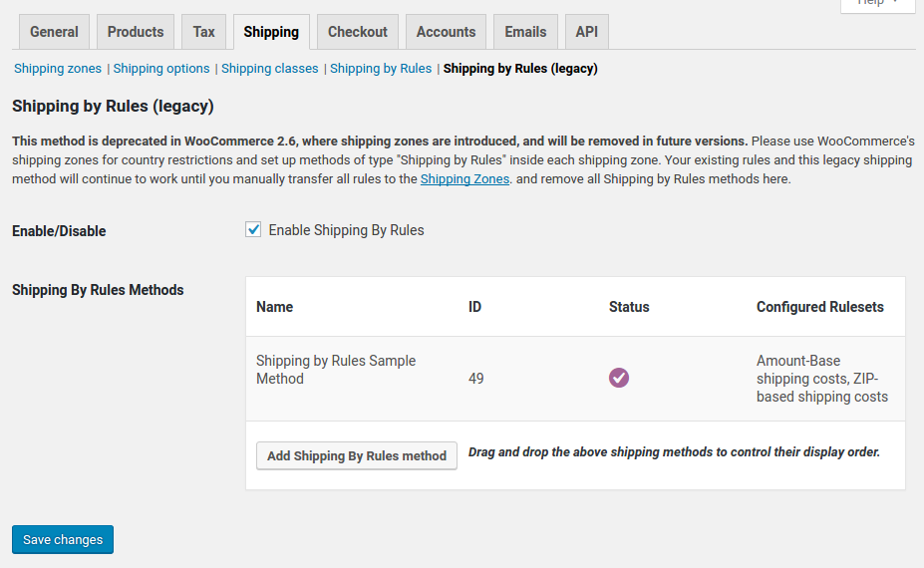924x568 pixels.
Task: Open the Shipping by Rules Sample Method row
Action: 336,370
